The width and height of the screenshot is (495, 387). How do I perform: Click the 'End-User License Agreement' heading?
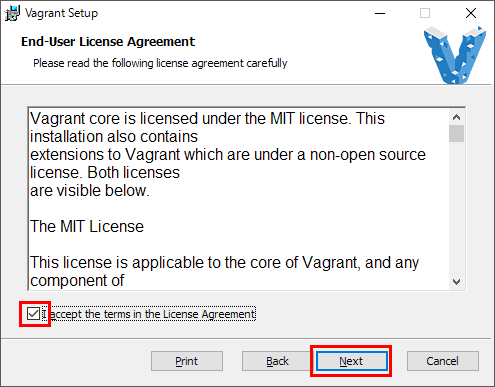pyautogui.click(x=108, y=42)
